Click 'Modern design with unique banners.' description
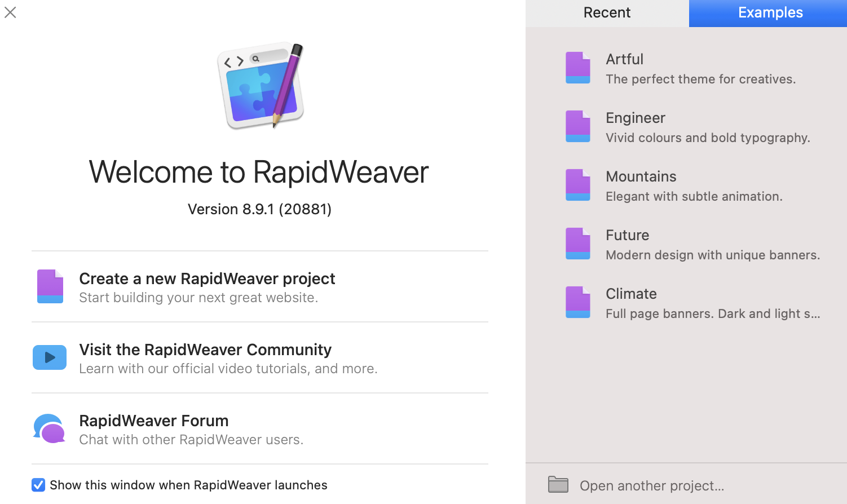Viewport: 847px width, 504px height. (x=713, y=255)
